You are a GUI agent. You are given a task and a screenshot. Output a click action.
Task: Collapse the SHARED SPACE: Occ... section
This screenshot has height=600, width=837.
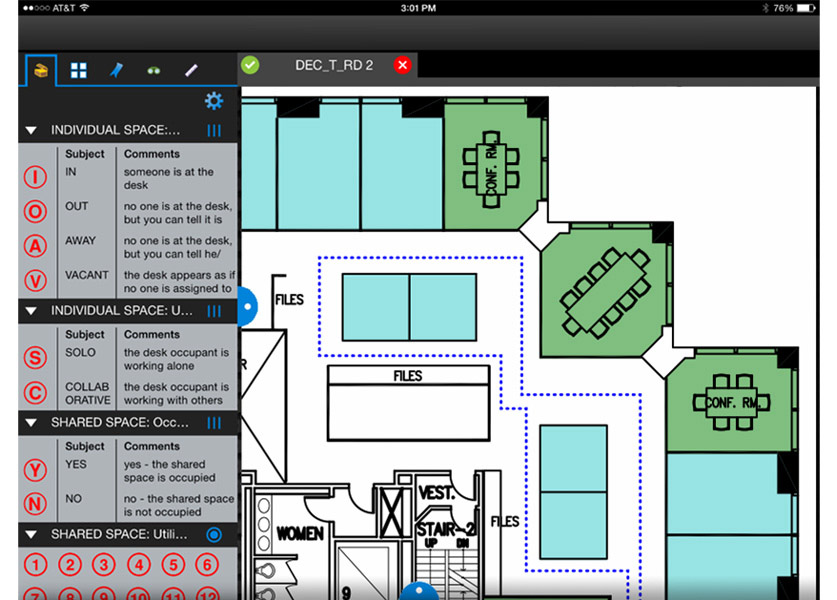click(x=31, y=423)
